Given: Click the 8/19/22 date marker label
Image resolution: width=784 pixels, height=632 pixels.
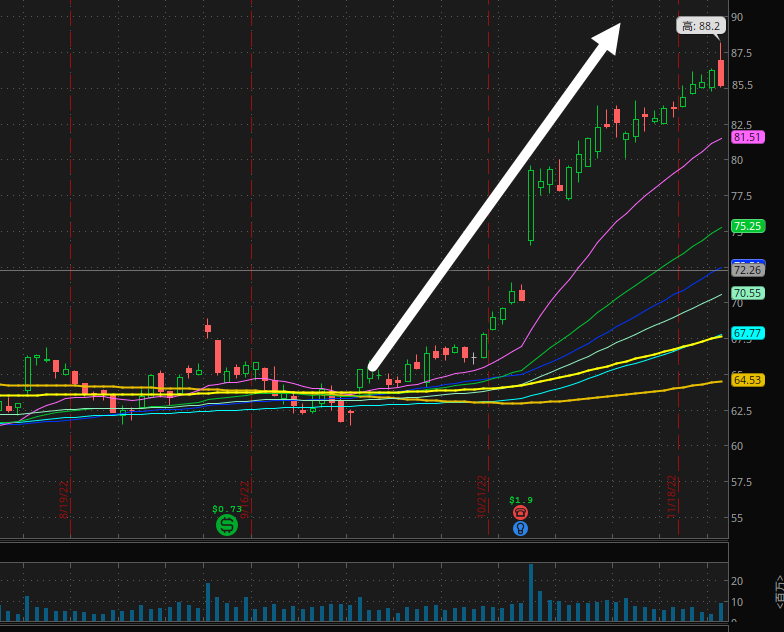Looking at the screenshot, I should [64, 500].
